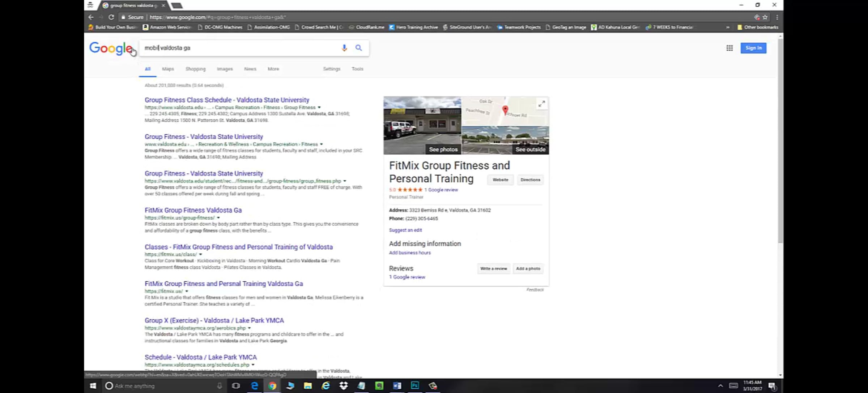
Task: Open the Chrome three-dot menu
Action: [x=777, y=17]
